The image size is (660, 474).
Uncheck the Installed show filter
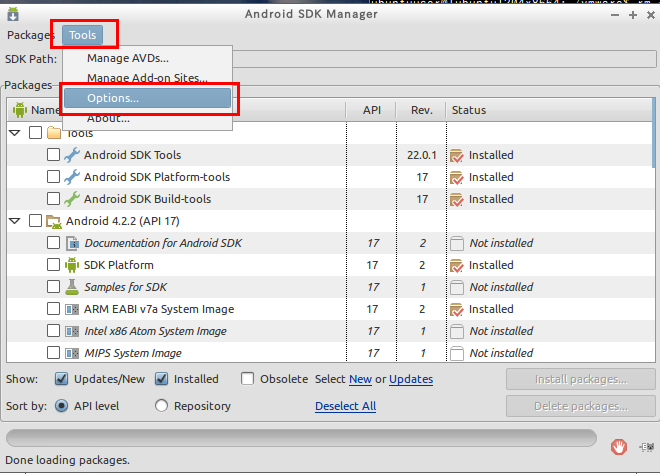click(x=162, y=379)
